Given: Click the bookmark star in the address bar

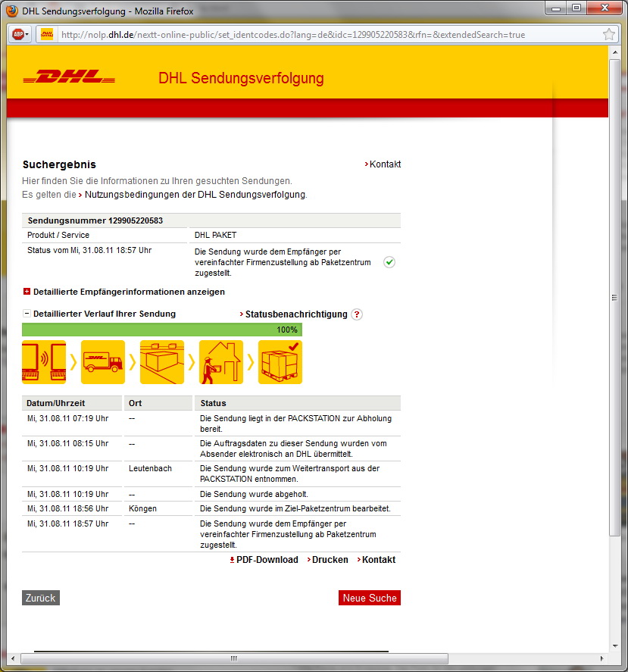Looking at the screenshot, I should 608,35.
